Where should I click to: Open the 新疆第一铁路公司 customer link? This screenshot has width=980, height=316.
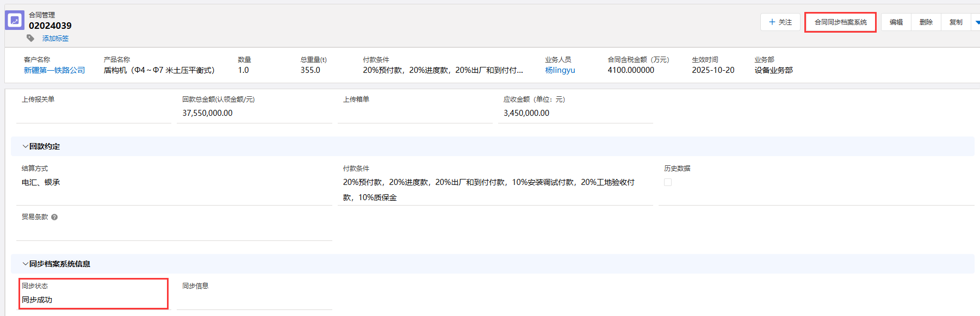point(54,70)
